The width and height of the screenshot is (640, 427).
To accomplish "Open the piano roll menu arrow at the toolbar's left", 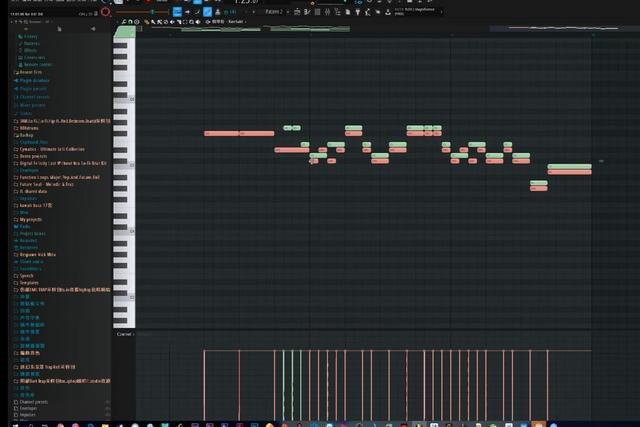I will (118, 22).
